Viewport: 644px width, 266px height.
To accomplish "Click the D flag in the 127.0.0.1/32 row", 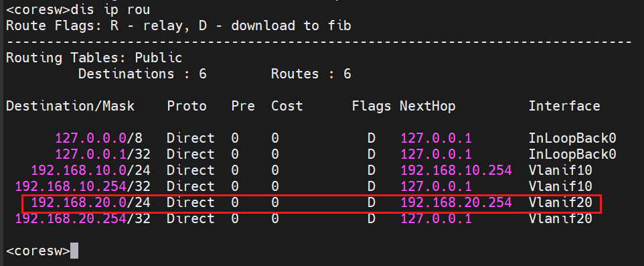I will click(x=372, y=154).
